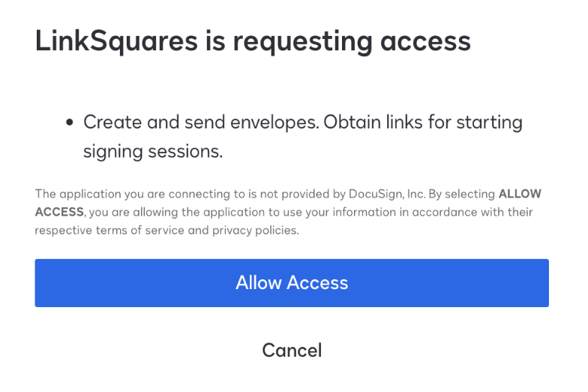Select the heading LinkSquares is requesting access

click(x=253, y=42)
